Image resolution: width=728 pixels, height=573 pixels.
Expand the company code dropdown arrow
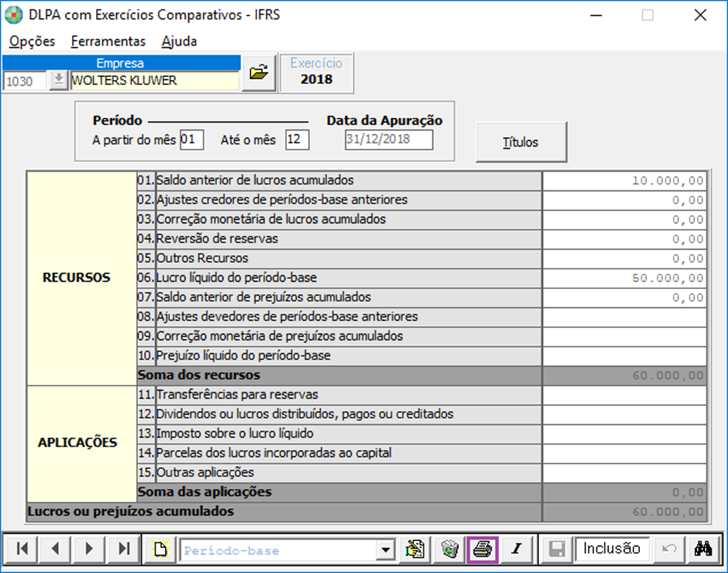tap(59, 81)
